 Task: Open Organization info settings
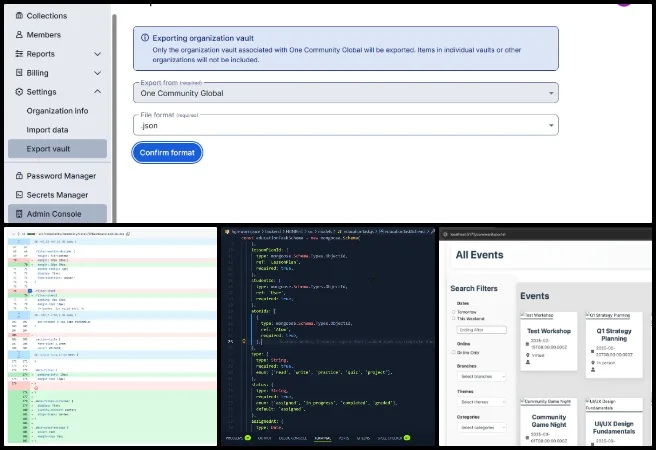[57, 111]
